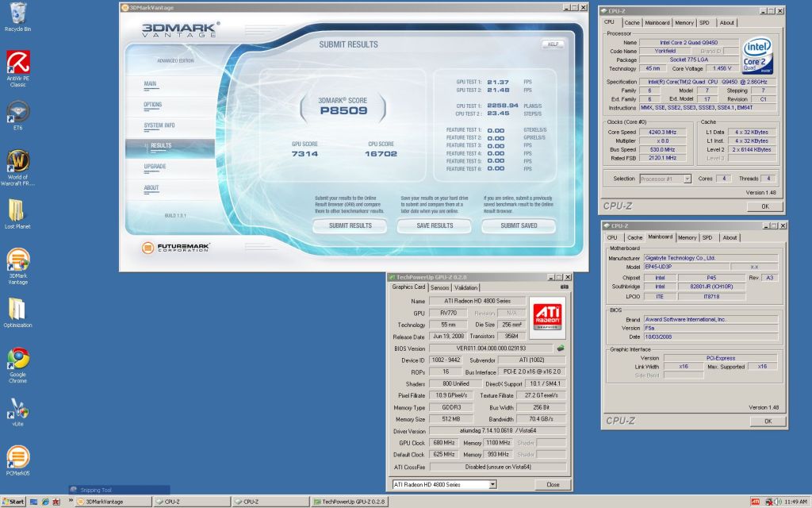
Task: Open ABOUT in 3DMark Vantage sidebar
Action: pos(151,187)
